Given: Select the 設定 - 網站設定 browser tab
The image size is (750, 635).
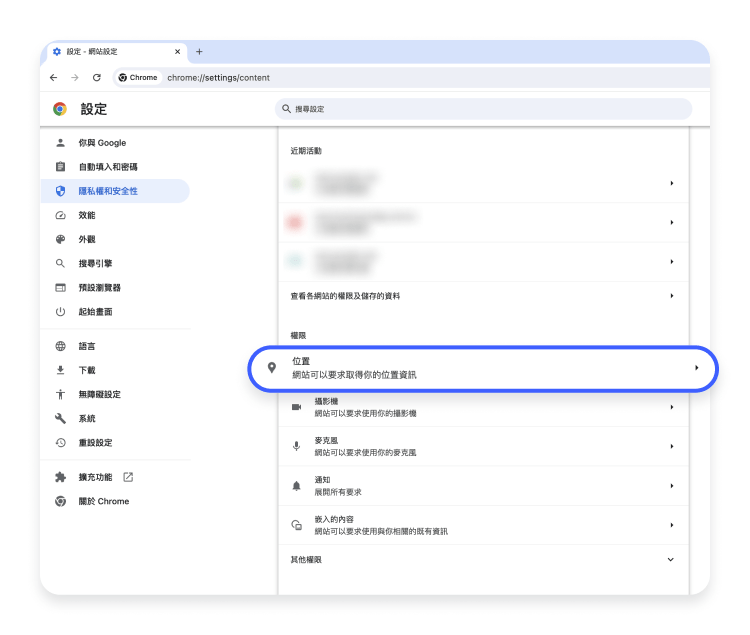Looking at the screenshot, I should click(116, 52).
